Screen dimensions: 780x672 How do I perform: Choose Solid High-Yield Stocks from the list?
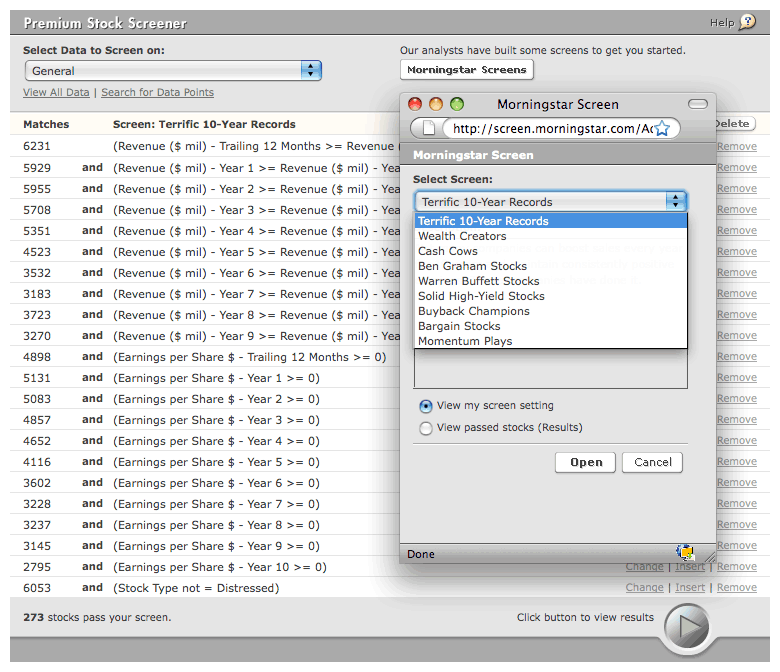click(551, 296)
